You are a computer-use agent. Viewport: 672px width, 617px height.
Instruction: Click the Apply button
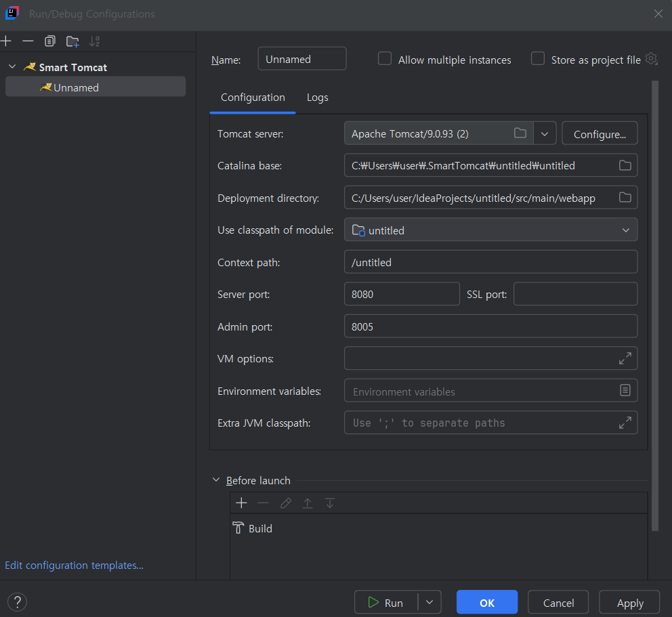pyautogui.click(x=629, y=602)
